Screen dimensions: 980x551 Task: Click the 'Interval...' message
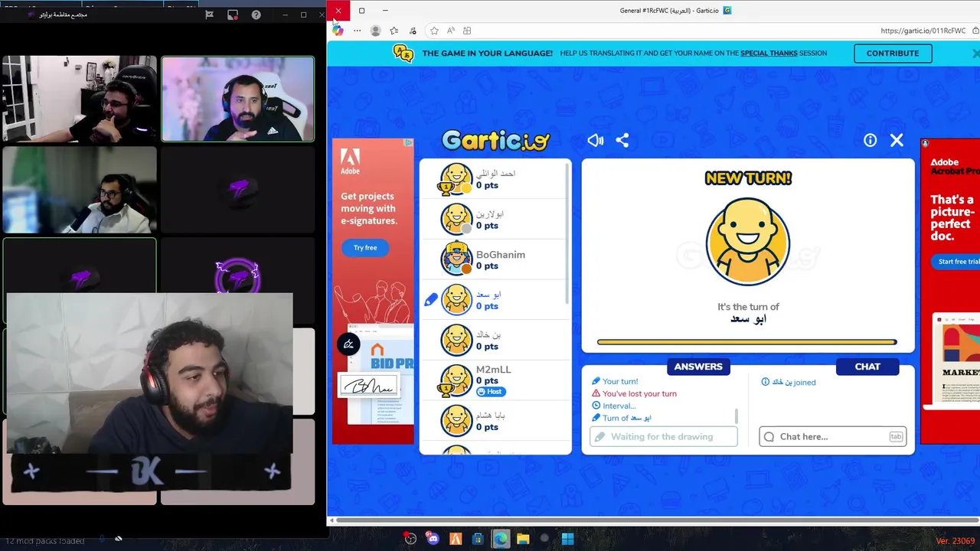pos(619,406)
